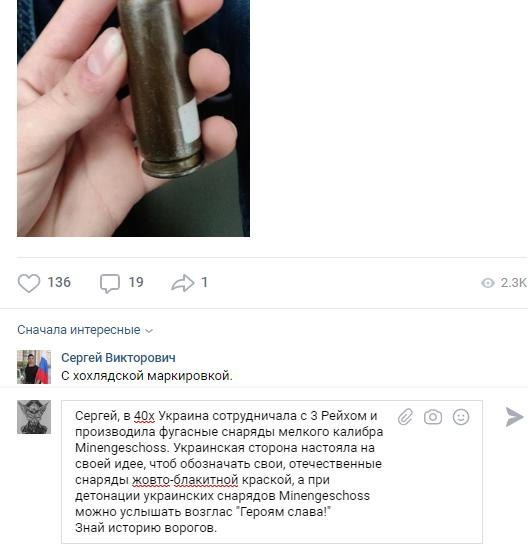528x545 pixels.
Task: Attach a file with the paperclip icon
Action: 406,416
